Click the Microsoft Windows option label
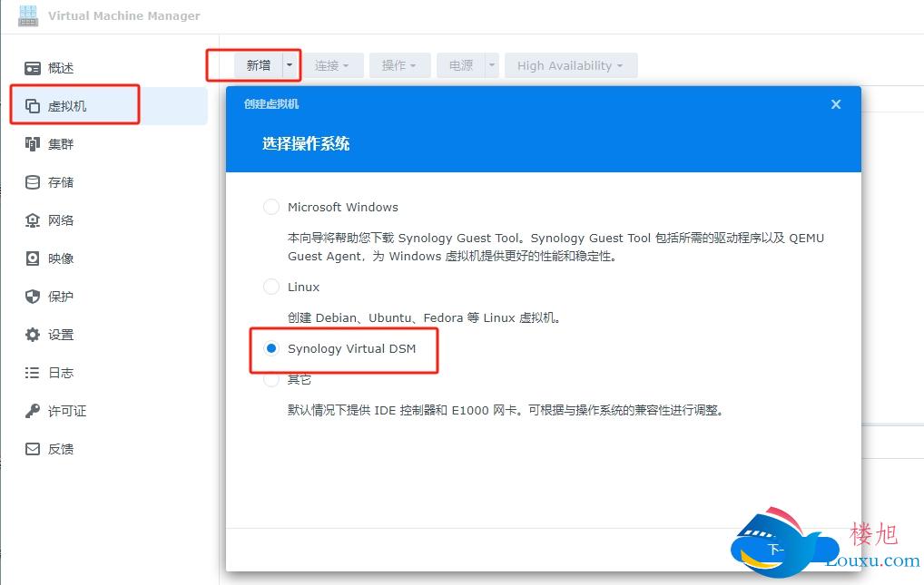924x585 pixels. tap(343, 208)
